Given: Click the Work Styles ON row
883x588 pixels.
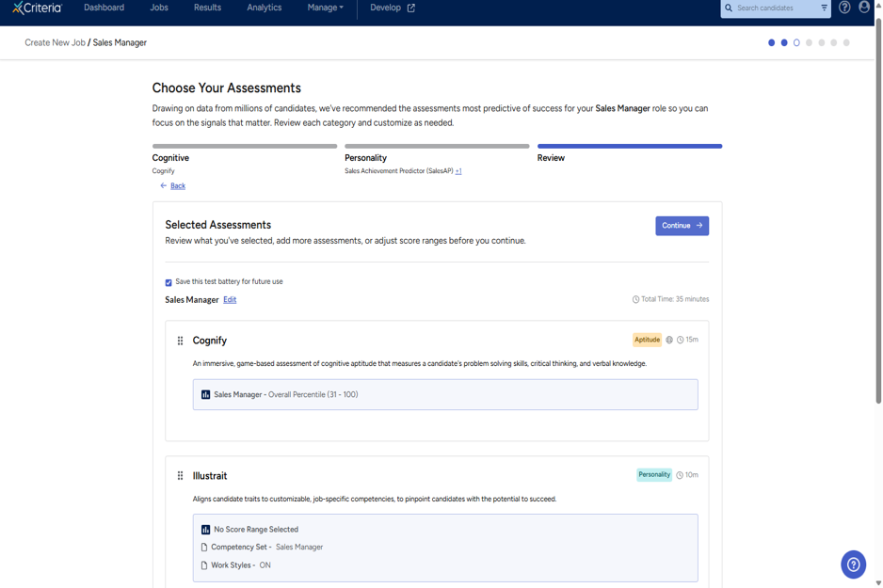Looking at the screenshot, I should pyautogui.click(x=236, y=564).
